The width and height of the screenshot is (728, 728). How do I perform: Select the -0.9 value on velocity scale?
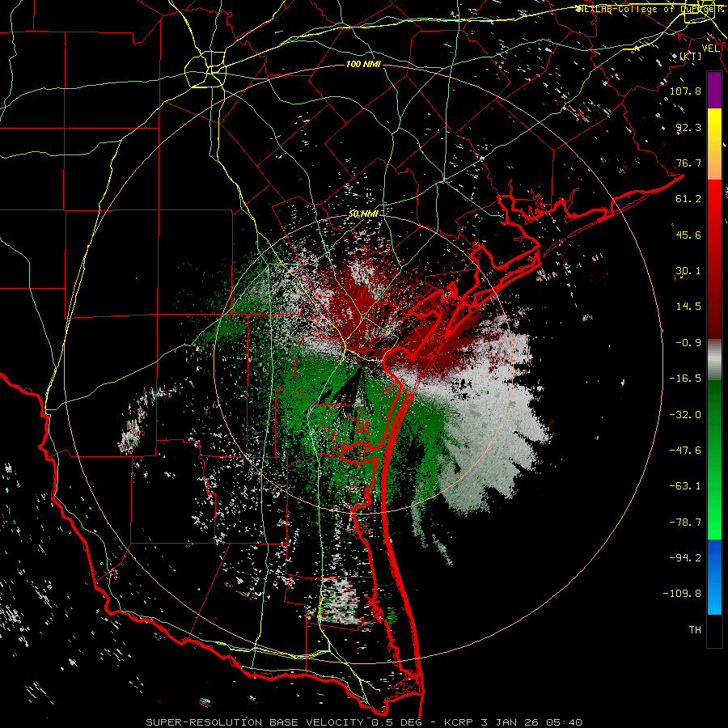point(688,343)
